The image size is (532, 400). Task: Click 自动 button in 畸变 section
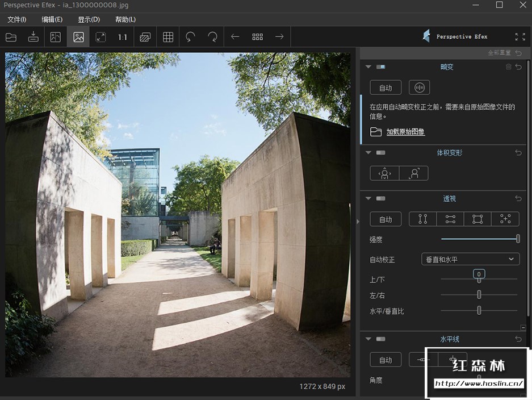point(386,88)
